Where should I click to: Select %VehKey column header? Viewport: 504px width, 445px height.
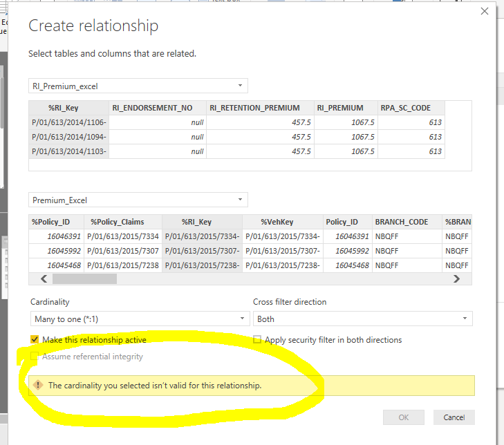coord(283,222)
